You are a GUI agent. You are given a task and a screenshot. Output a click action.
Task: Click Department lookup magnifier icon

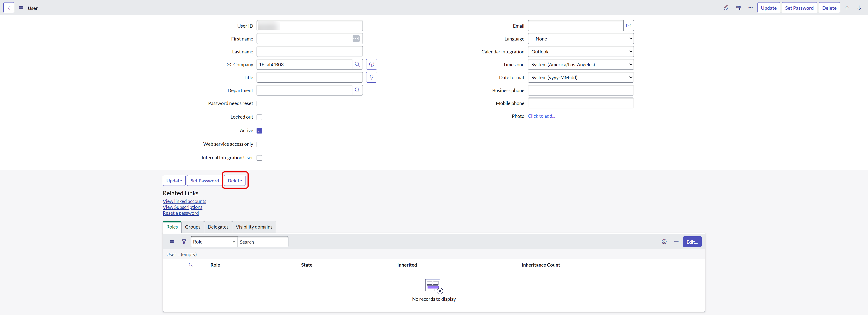coord(357,90)
